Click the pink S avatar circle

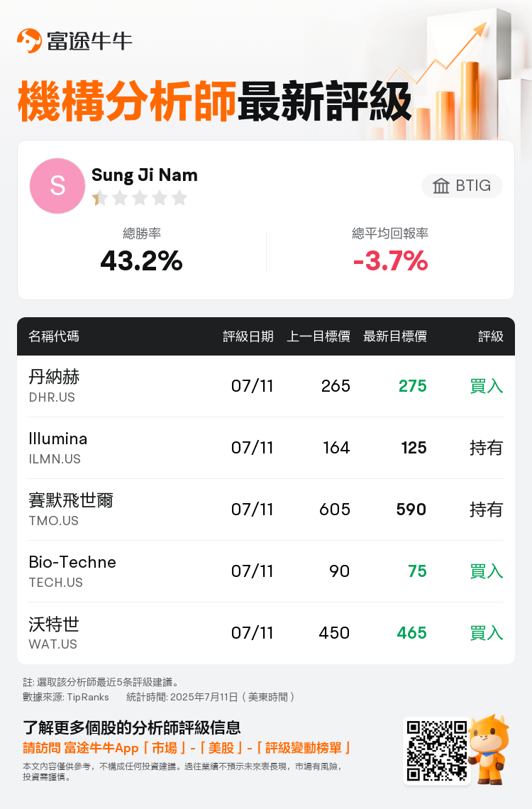click(x=57, y=186)
